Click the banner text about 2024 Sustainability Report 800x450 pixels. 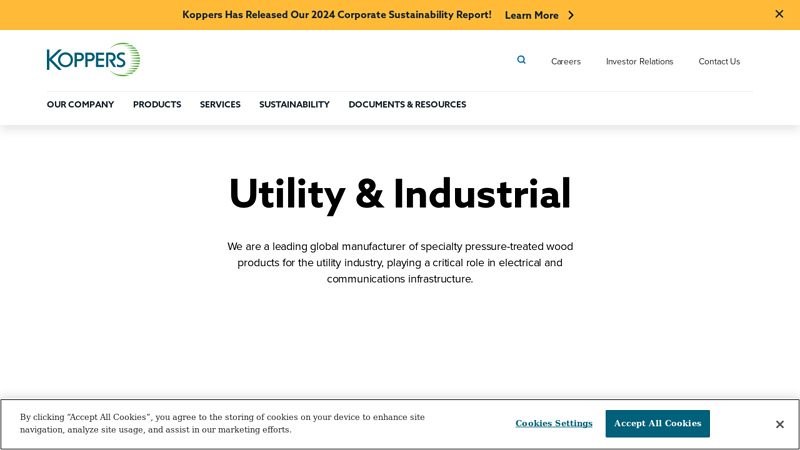tap(337, 15)
